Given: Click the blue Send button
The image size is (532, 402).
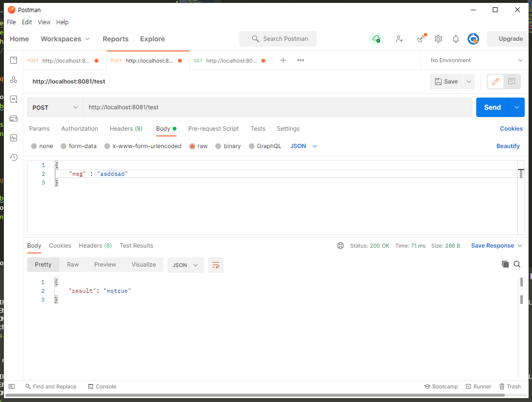Looking at the screenshot, I should tap(492, 107).
